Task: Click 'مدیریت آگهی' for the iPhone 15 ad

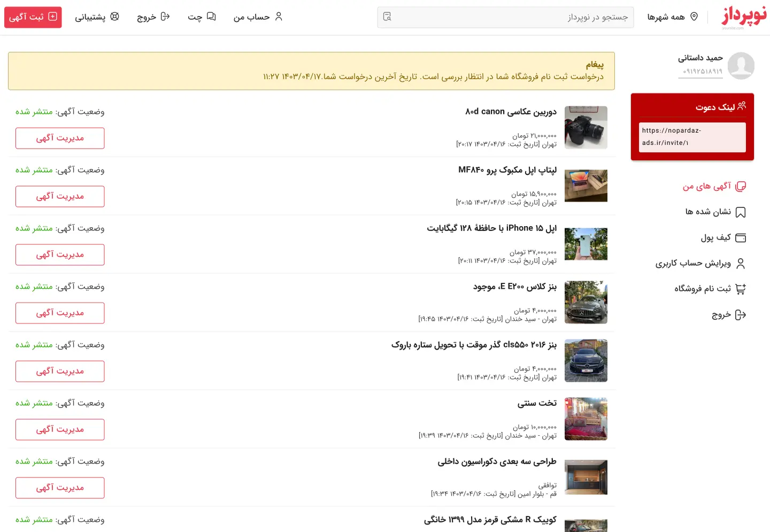Action: click(x=60, y=255)
